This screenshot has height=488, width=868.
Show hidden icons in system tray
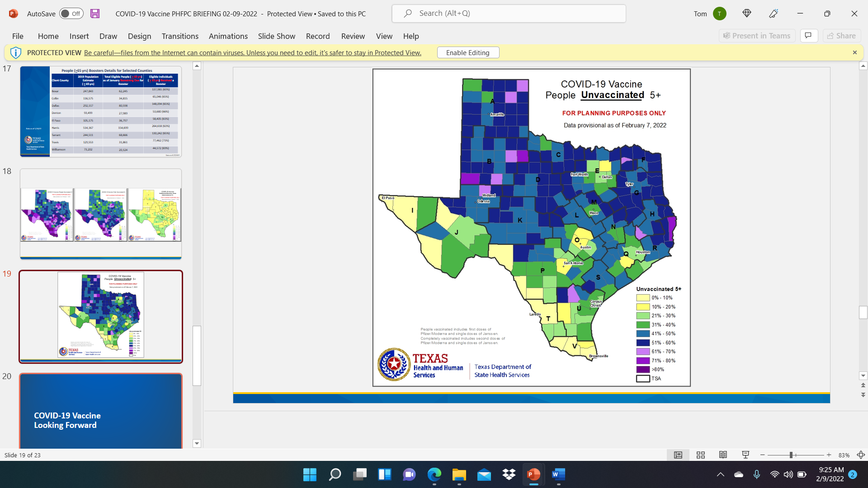pyautogui.click(x=721, y=474)
